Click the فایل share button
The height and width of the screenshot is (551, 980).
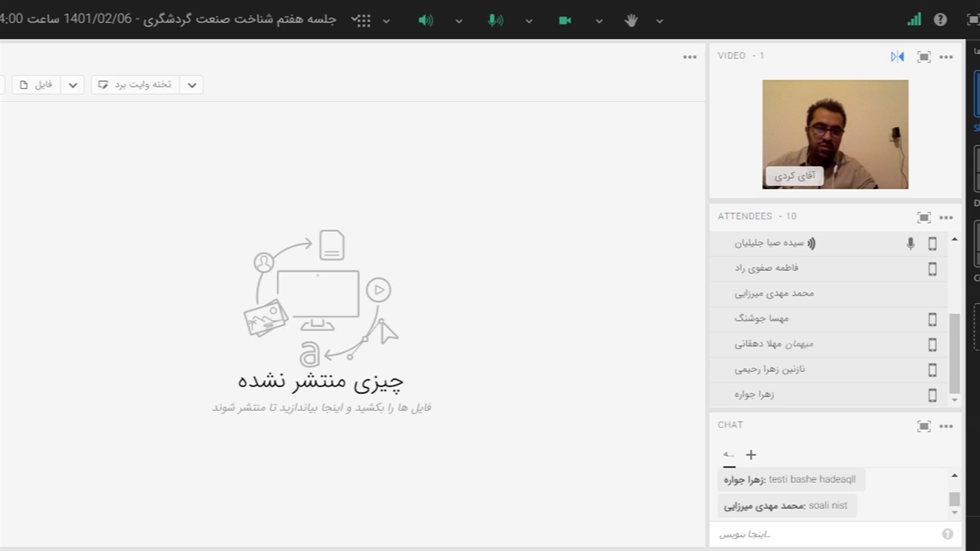(x=36, y=85)
